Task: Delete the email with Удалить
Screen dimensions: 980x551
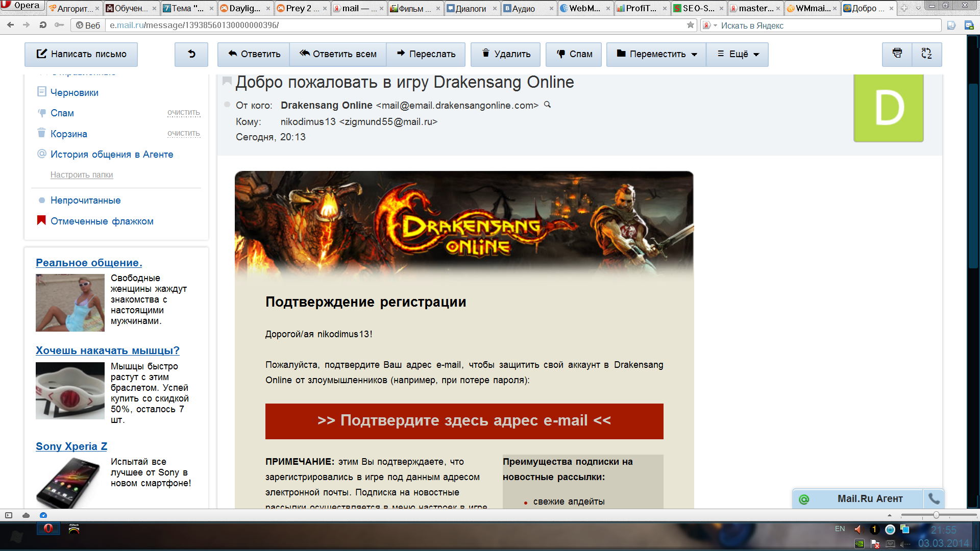Action: (505, 54)
